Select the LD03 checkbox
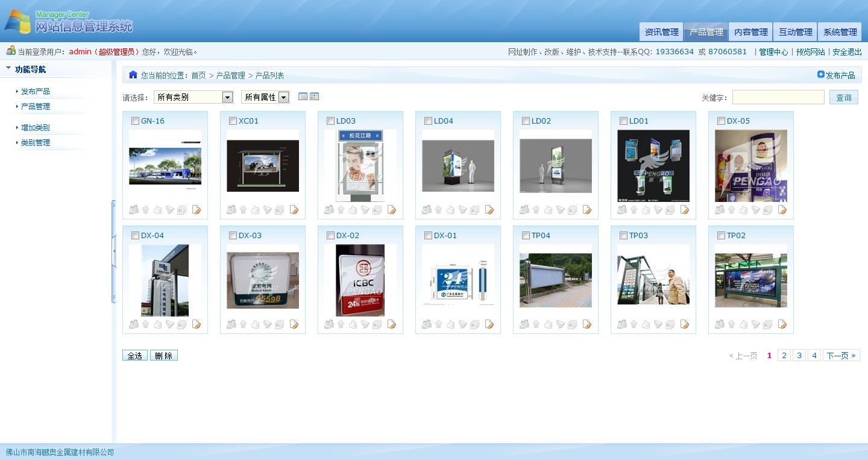This screenshot has height=460, width=868. click(330, 121)
